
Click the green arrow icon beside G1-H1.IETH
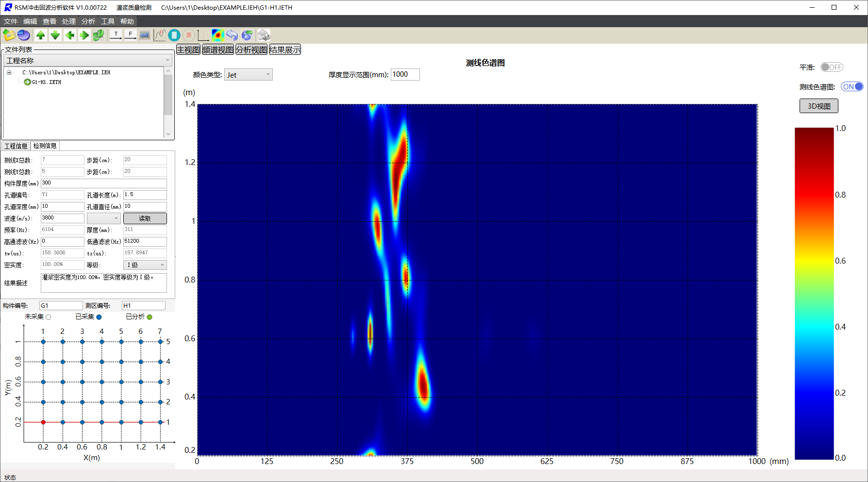click(x=27, y=82)
